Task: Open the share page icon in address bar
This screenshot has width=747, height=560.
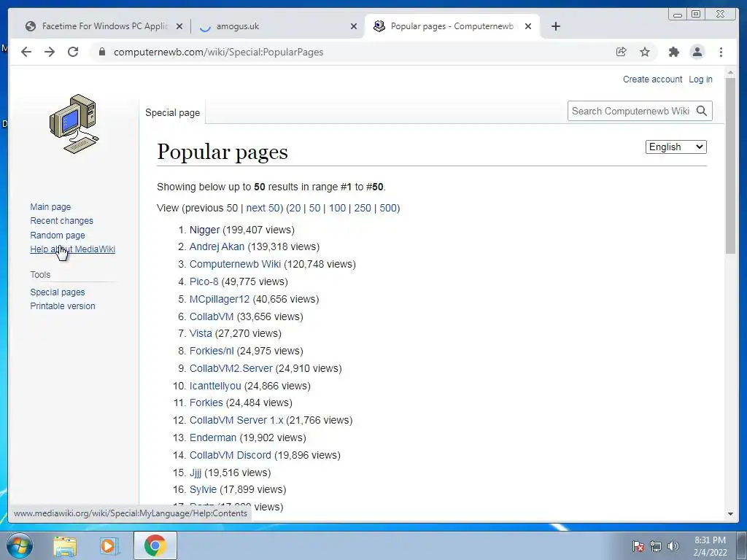Action: (x=621, y=52)
